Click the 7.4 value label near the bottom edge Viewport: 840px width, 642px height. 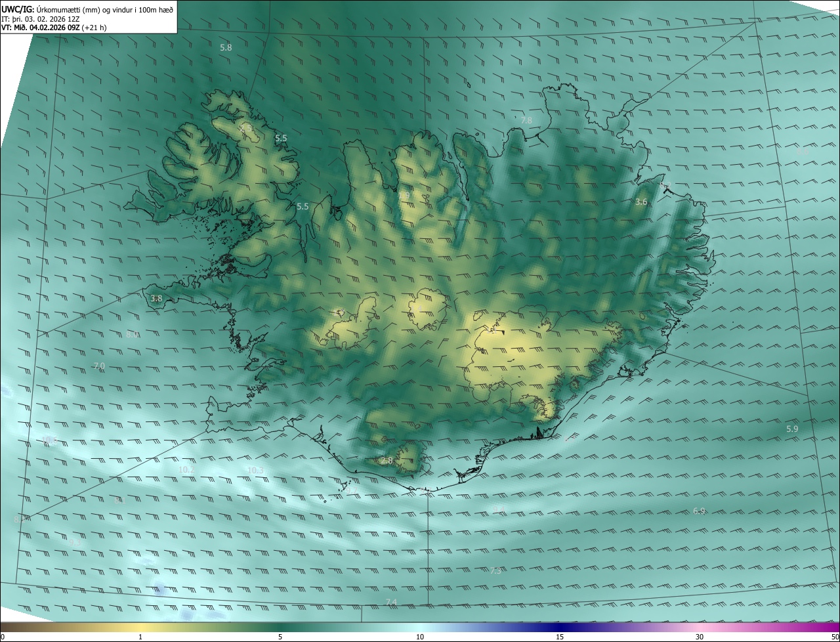(x=391, y=603)
